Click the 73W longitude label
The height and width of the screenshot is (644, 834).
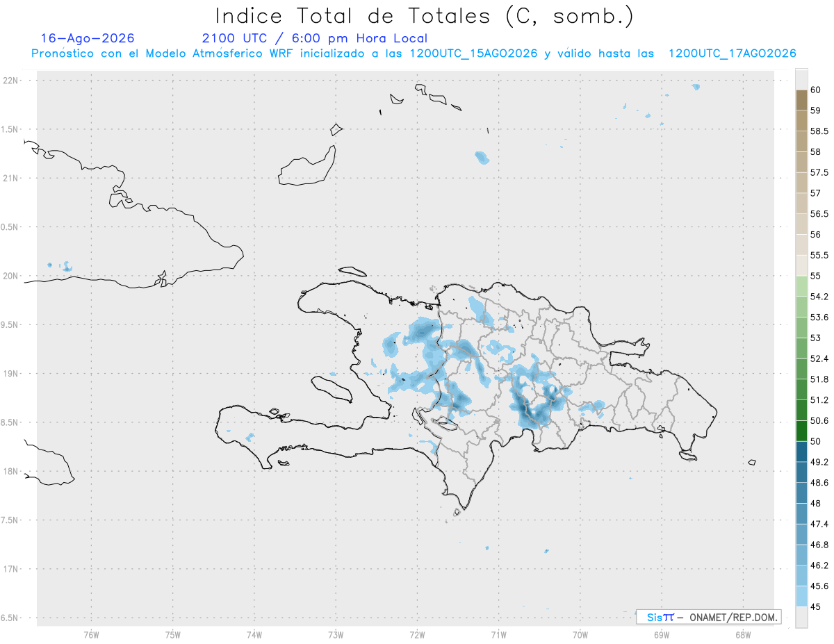point(336,635)
